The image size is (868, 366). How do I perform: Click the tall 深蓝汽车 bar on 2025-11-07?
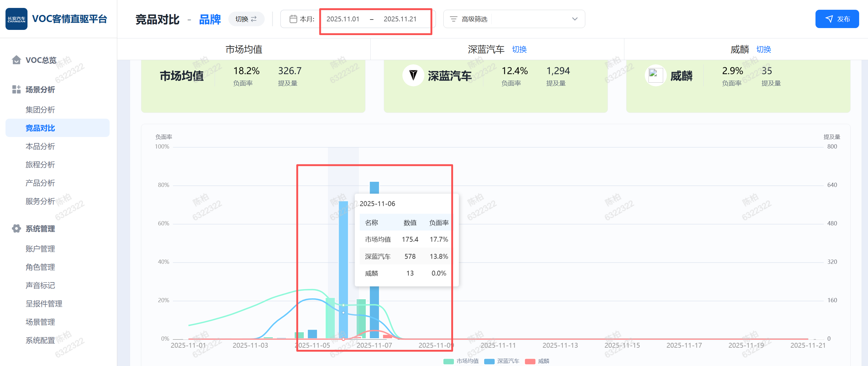pyautogui.click(x=374, y=187)
